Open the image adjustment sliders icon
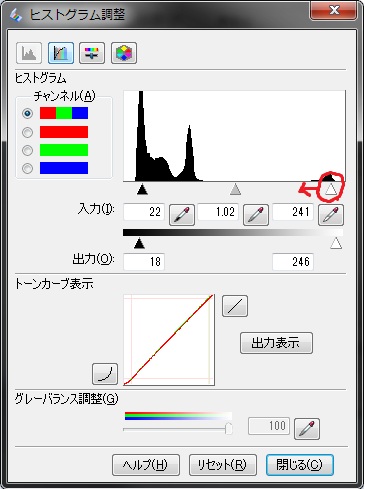Image resolution: width=365 pixels, height=489 pixels. click(92, 53)
